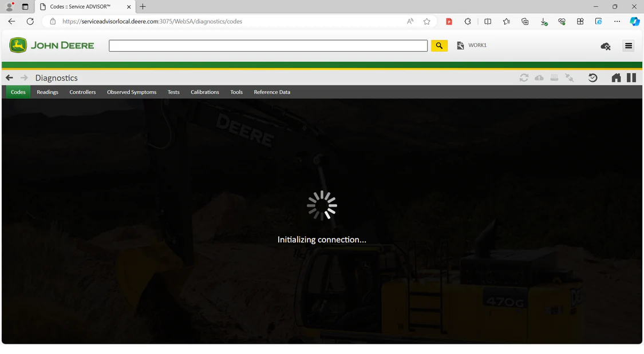Click the yellow search button
The height and width of the screenshot is (354, 644).
(x=439, y=46)
